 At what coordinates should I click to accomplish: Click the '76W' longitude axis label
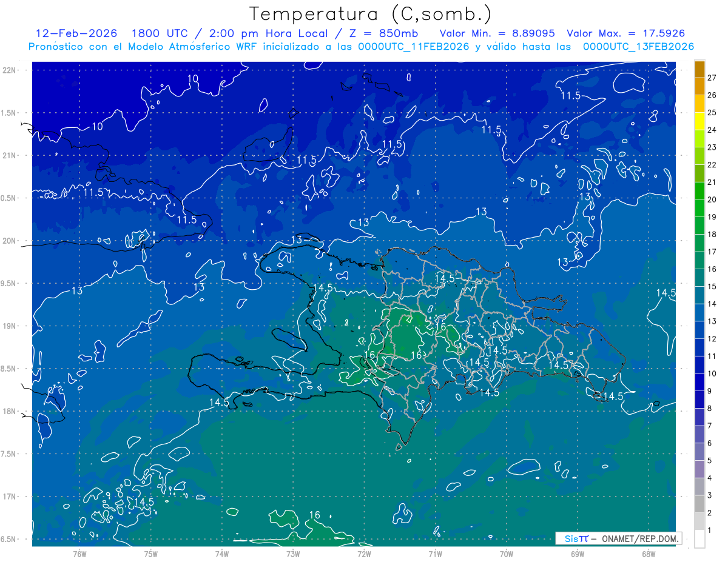(79, 554)
